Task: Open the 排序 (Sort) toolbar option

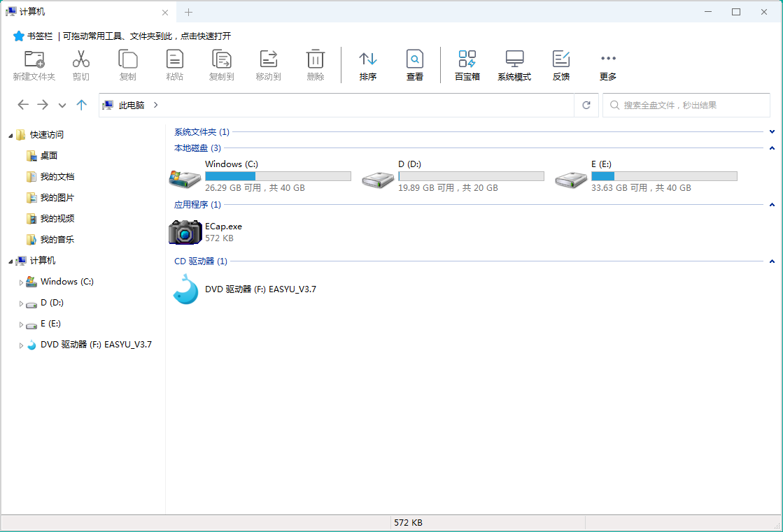Action: tap(368, 59)
